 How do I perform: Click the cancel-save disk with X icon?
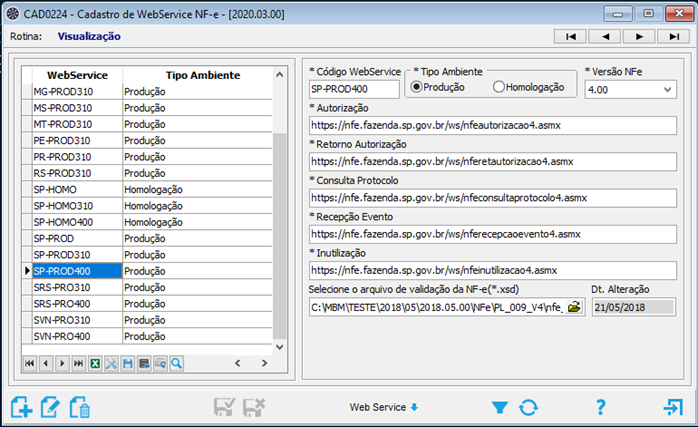pos(254,407)
